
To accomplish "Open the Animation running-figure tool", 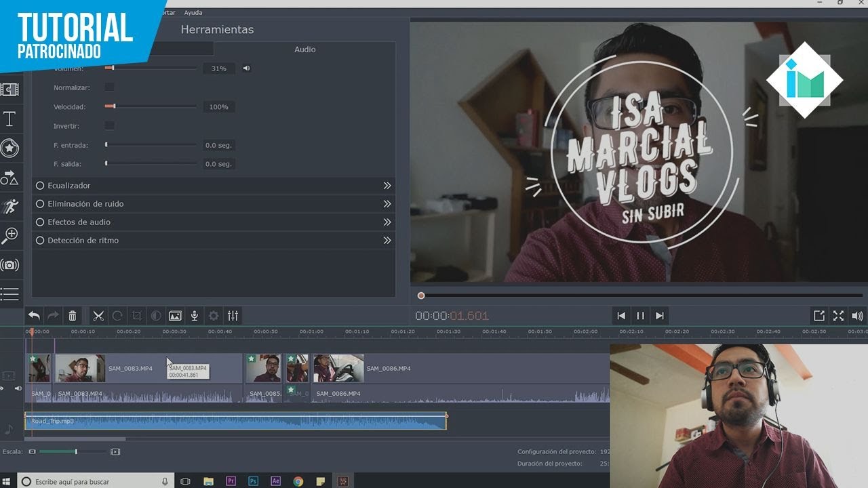I will (9, 207).
